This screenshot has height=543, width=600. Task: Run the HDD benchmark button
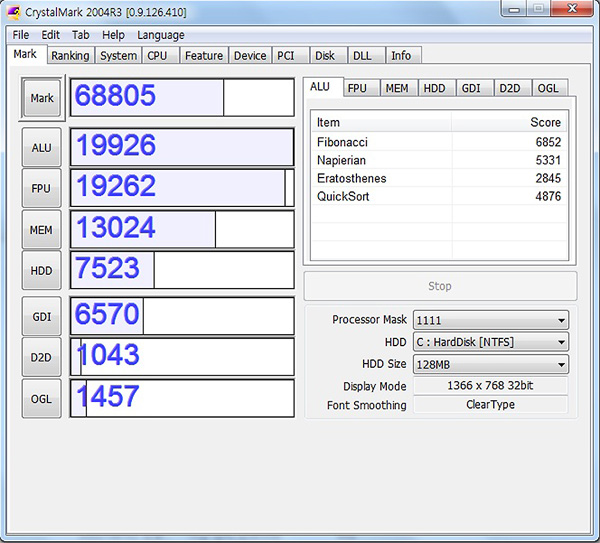[41, 271]
